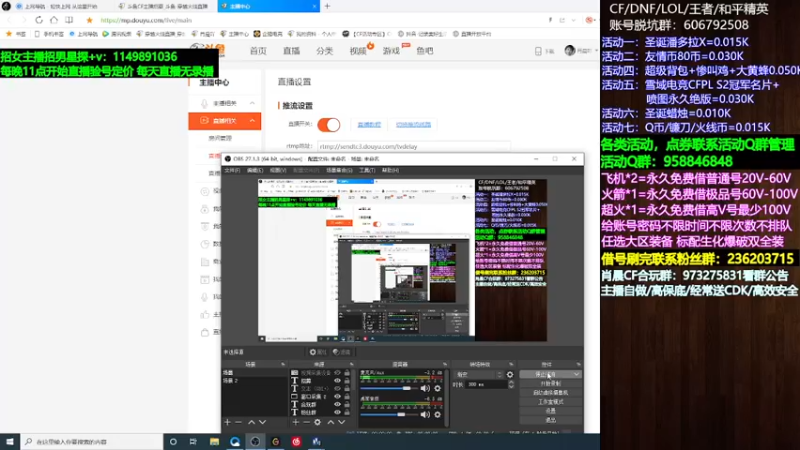Collapse the first sidebar section with microphone icon
Image resolution: width=800 pixels, height=450 pixels.
coord(252,103)
